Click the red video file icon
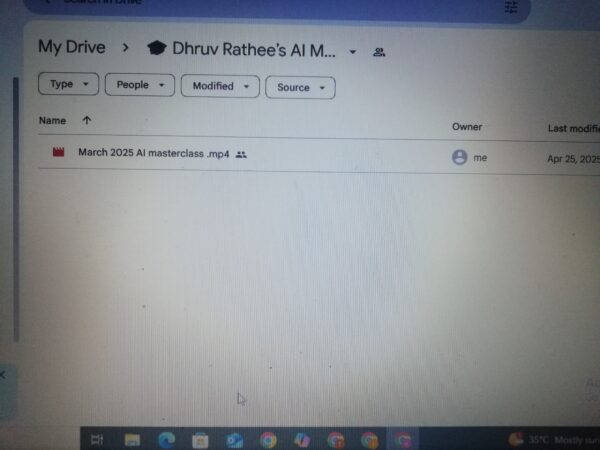The width and height of the screenshot is (600, 450). (58, 152)
